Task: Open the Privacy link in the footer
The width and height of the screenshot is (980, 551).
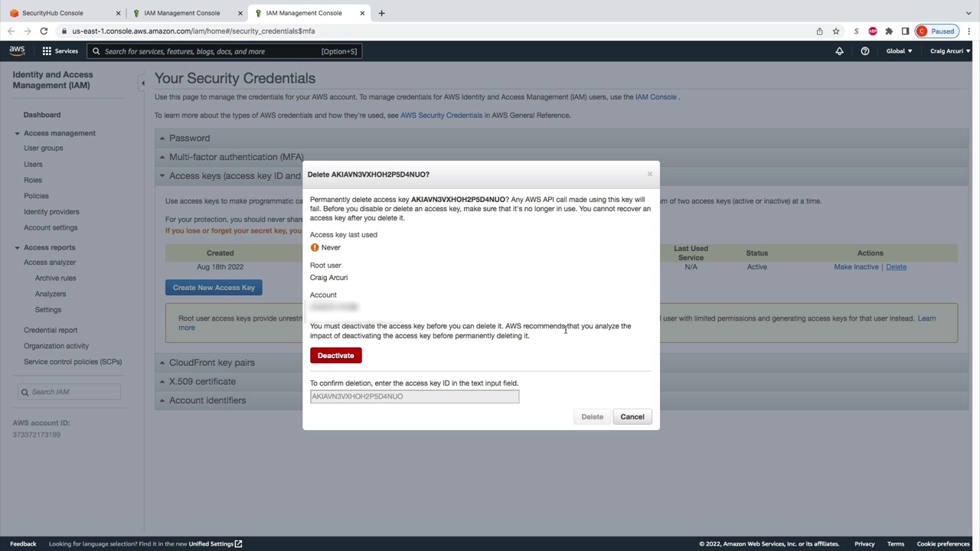Action: pos(864,544)
